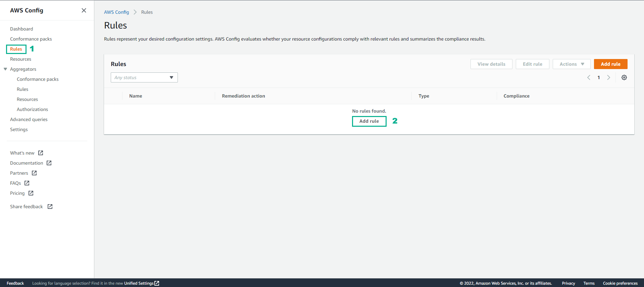Open Dashboard in sidebar
Screen dimensions: 644x287
[x=21, y=29]
